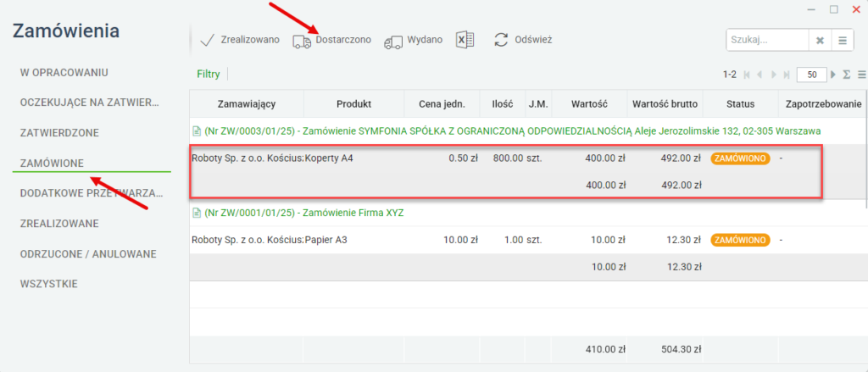The image size is (868, 372).
Task: Click the 410.00 zł total value
Action: click(x=605, y=349)
